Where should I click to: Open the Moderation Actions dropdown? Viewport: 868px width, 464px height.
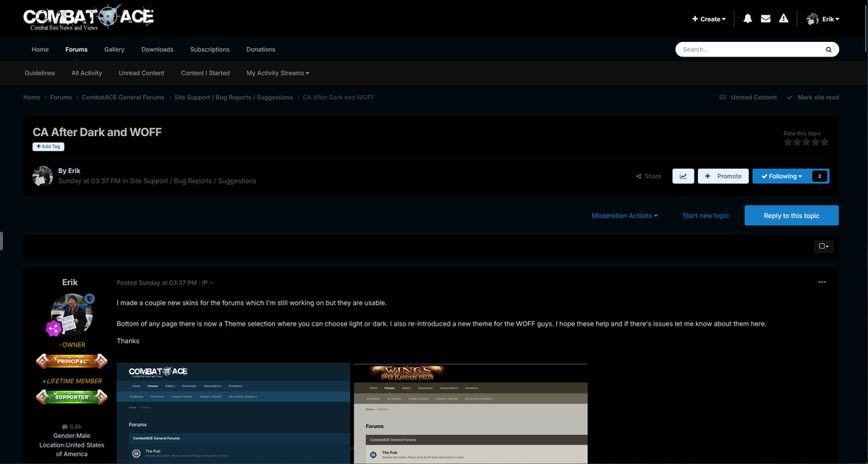(625, 215)
